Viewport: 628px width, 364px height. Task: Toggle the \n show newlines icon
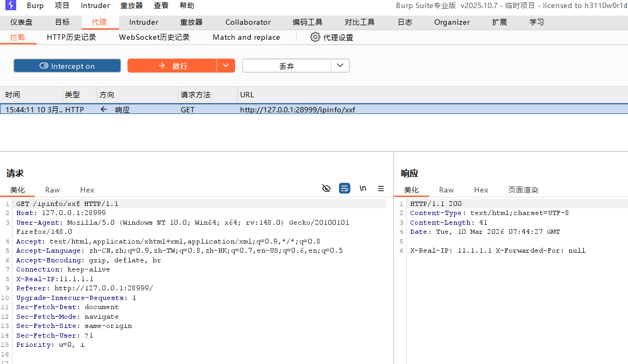[x=363, y=188]
